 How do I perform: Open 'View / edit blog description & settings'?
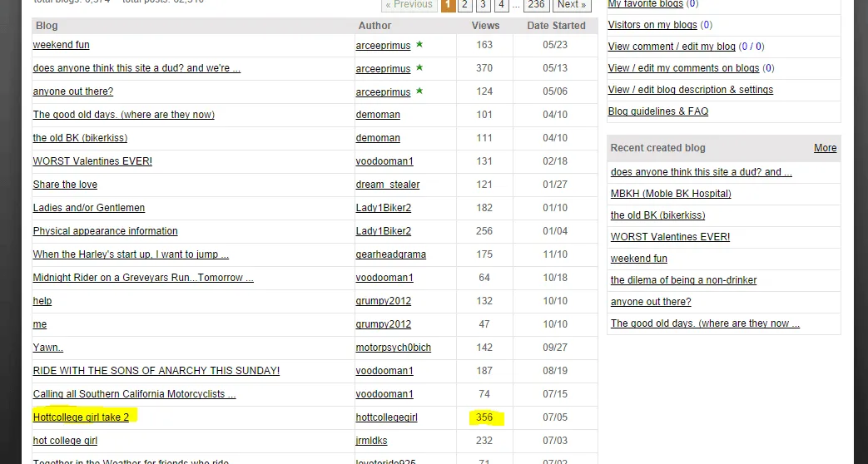690,90
